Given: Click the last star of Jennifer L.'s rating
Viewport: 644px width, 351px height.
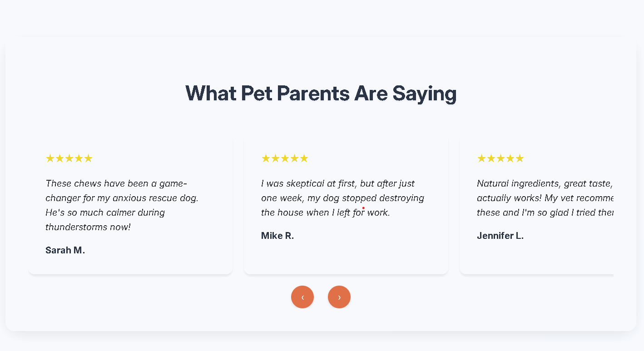Looking at the screenshot, I should point(520,158).
